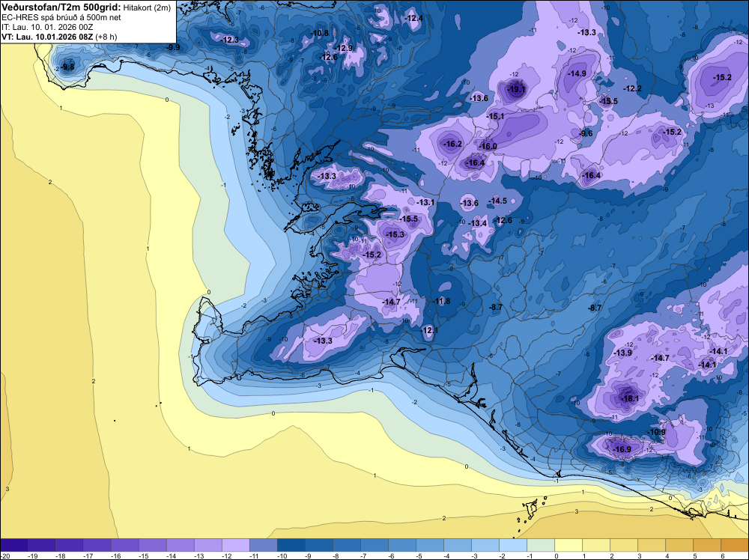Screen dimensions: 749x560
Task: Select the 'EC-HRES spá brúuð á 500m net' line
Action: pyautogui.click(x=61, y=17)
